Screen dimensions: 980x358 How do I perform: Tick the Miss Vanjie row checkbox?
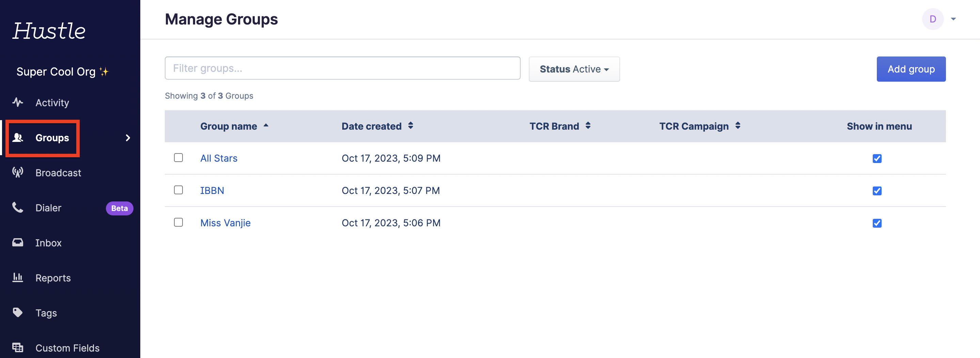178,222
